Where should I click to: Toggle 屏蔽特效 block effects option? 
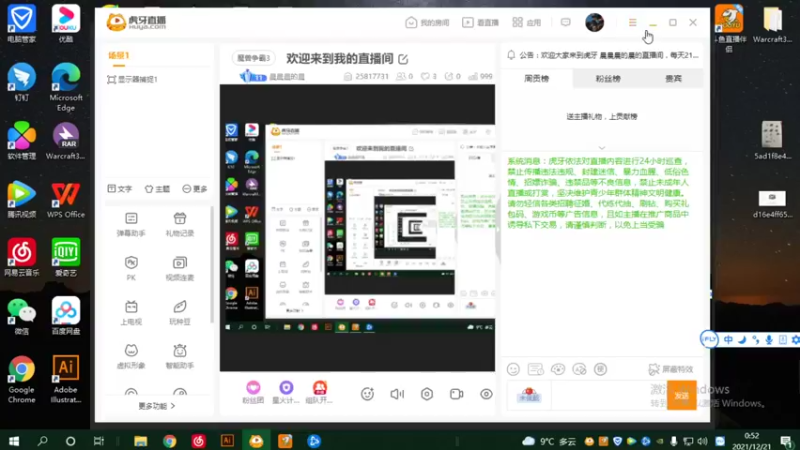[670, 369]
